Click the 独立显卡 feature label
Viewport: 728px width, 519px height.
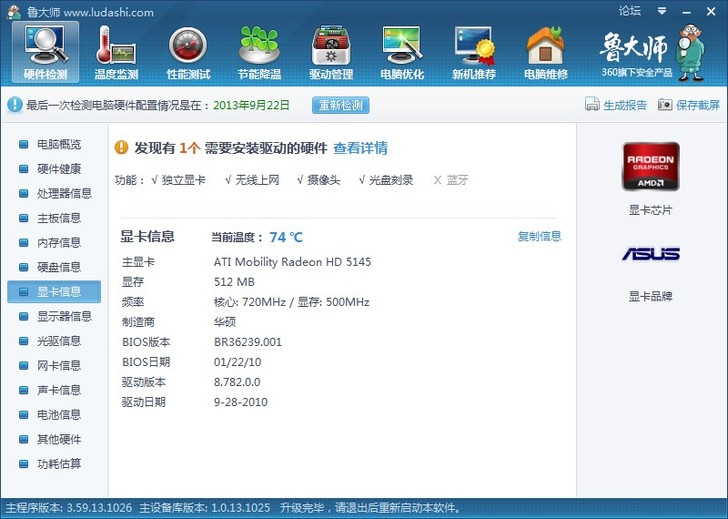coord(183,180)
